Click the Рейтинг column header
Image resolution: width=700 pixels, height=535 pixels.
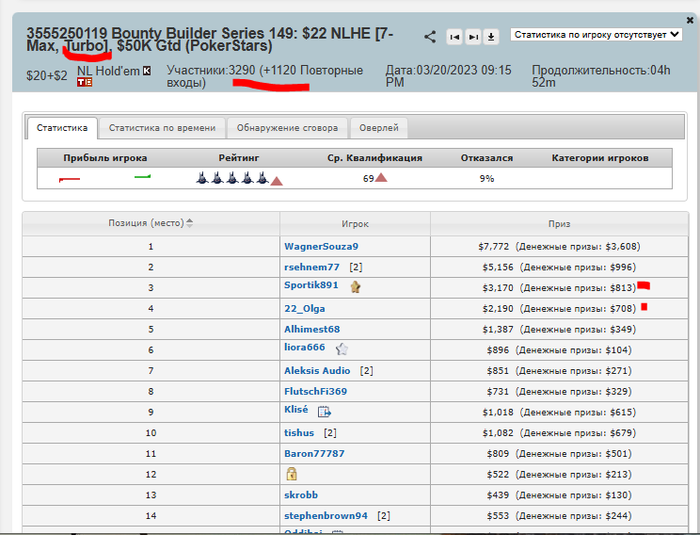[239, 158]
